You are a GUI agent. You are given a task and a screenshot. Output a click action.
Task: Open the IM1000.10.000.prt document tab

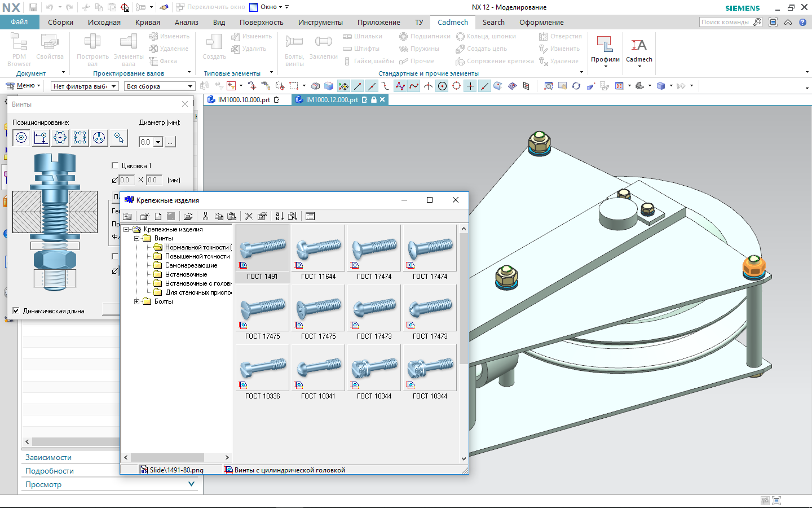tap(244, 100)
